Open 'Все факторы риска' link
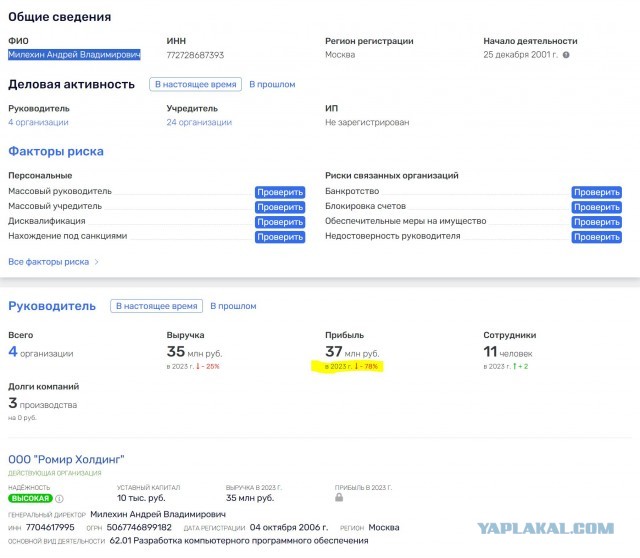The height and width of the screenshot is (558, 640). pyautogui.click(x=49, y=262)
